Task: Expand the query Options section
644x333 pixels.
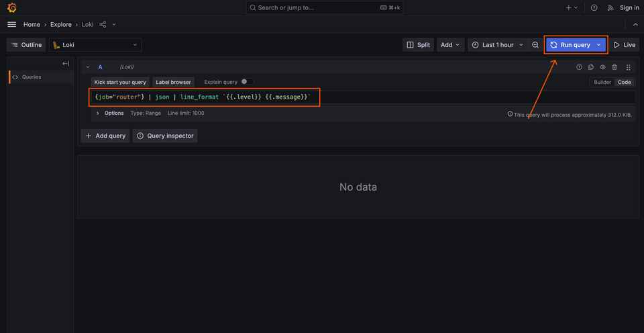Action: [x=109, y=113]
